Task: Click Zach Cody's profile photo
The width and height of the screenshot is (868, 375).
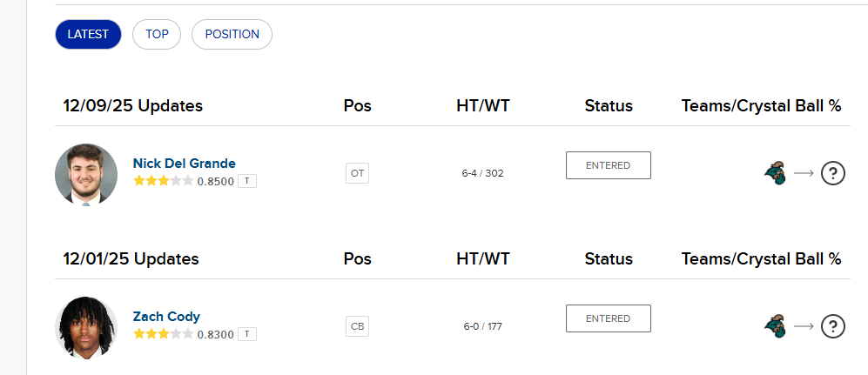Action: 86,327
